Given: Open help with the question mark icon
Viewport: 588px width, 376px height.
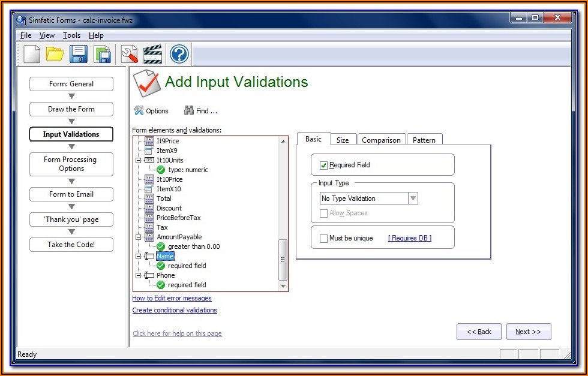Looking at the screenshot, I should click(179, 54).
